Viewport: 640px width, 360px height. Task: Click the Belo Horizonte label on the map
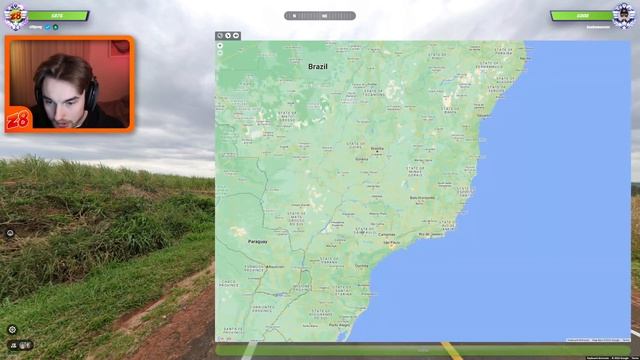click(x=422, y=198)
